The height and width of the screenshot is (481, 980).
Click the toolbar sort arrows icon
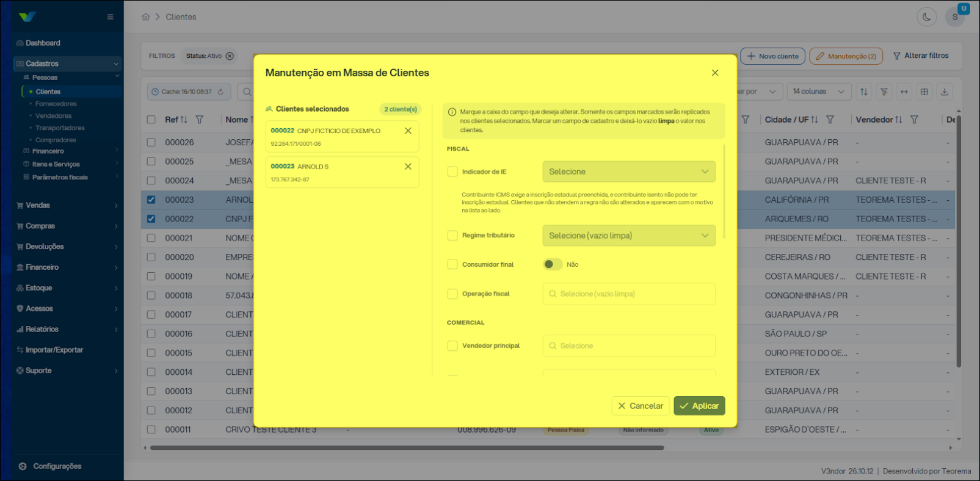pyautogui.click(x=864, y=92)
